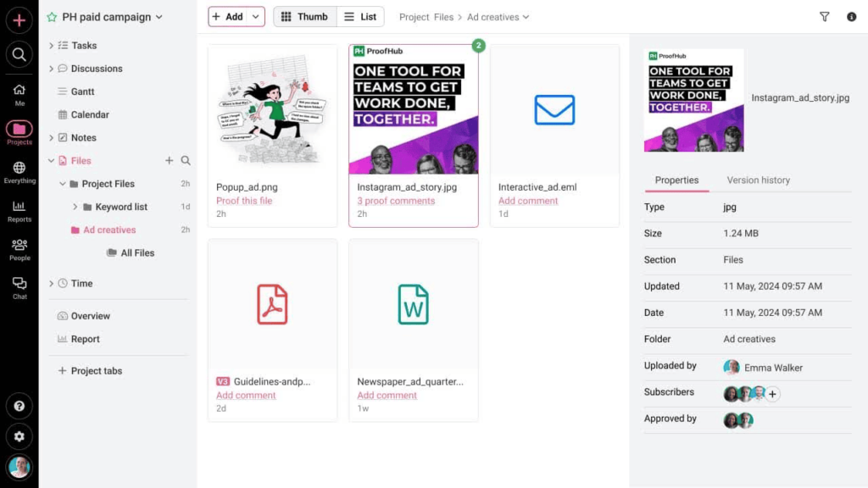The width and height of the screenshot is (868, 488).
Task: Star the PH paid campaign project
Action: coord(52,17)
